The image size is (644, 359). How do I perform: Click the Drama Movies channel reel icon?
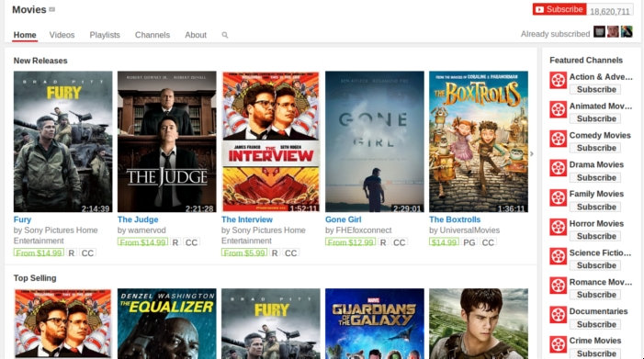point(559,168)
